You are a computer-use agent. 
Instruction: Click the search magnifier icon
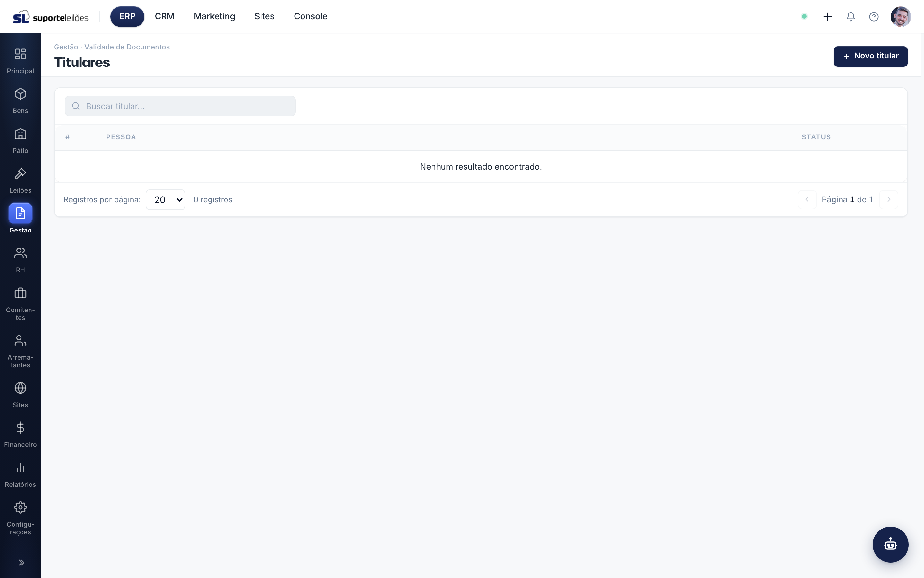click(76, 106)
